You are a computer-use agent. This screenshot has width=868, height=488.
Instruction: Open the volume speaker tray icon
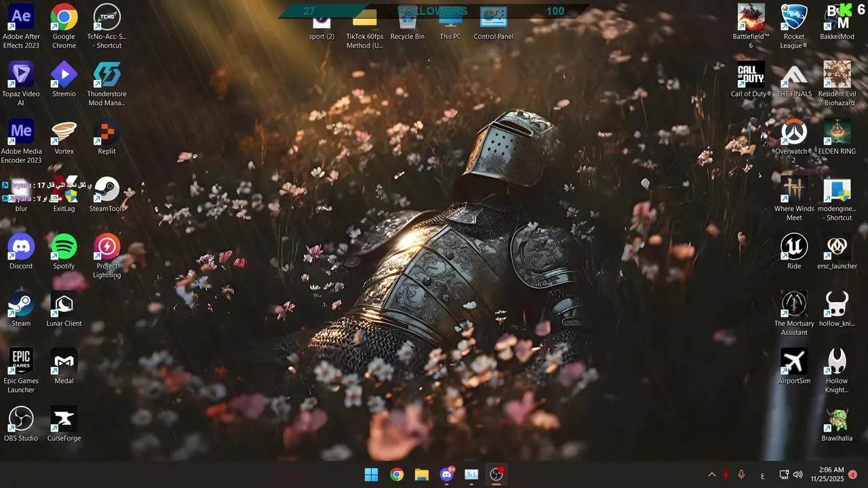point(798,475)
